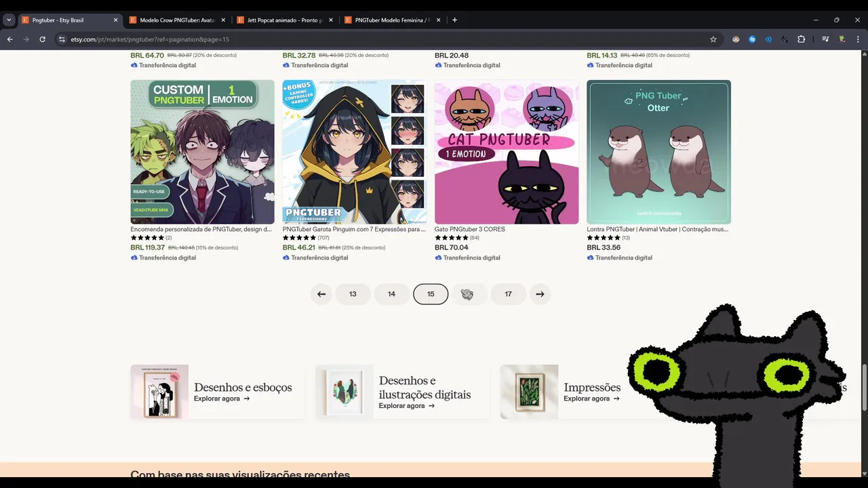Click the owl face extension icon
868x488 pixels.
736,39
